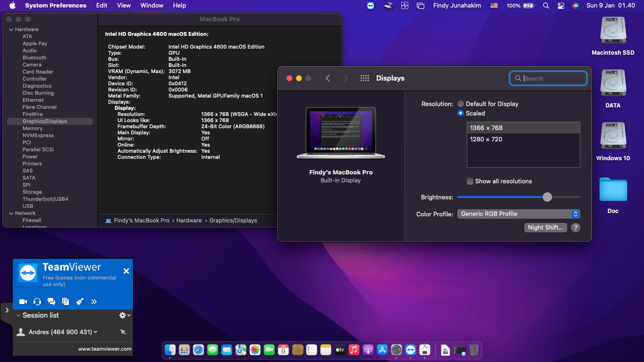644x362 pixels.
Task: Open the Help menu
Action: click(180, 6)
